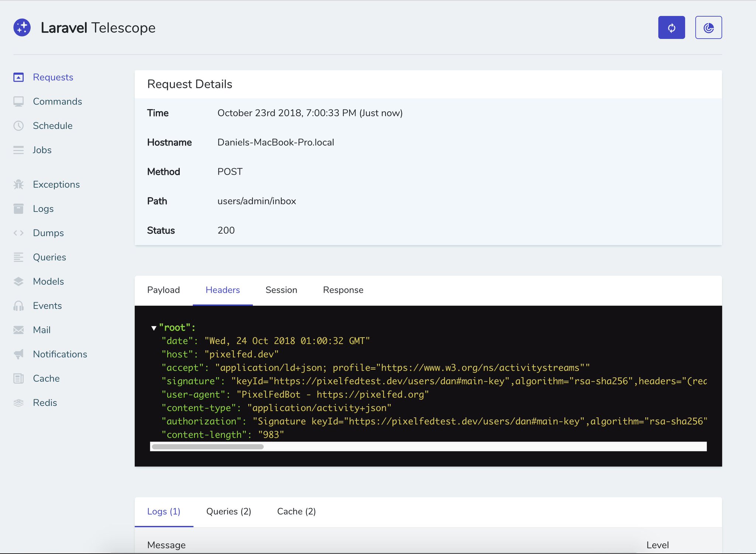The height and width of the screenshot is (554, 756).
Task: Open the Models sidebar link
Action: (x=48, y=282)
